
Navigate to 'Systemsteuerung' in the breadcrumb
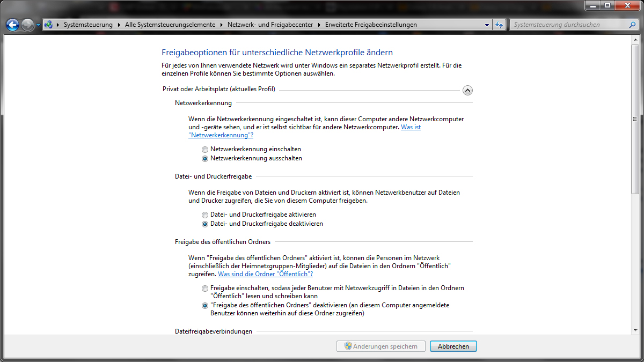88,25
